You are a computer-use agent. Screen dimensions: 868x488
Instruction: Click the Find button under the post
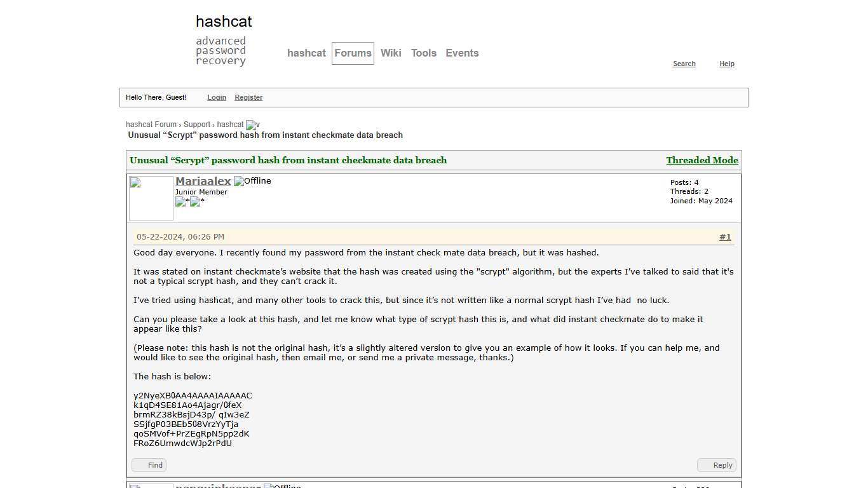click(149, 464)
